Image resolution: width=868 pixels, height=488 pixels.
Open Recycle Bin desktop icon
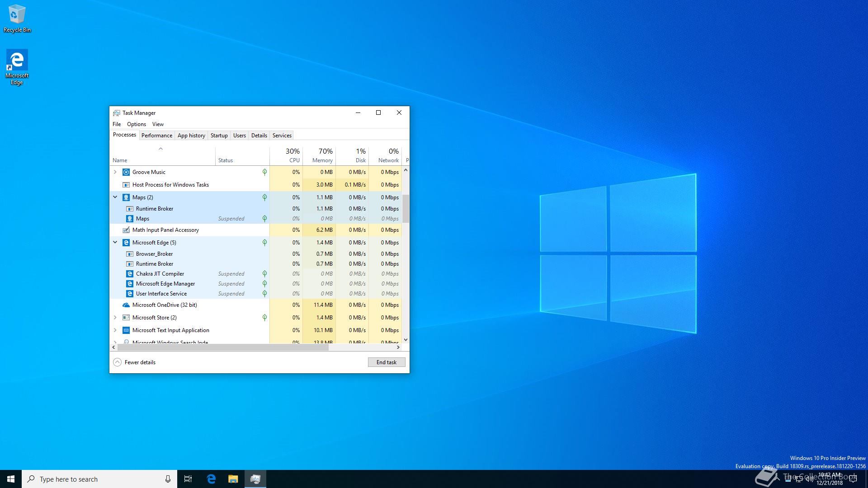coord(17,19)
